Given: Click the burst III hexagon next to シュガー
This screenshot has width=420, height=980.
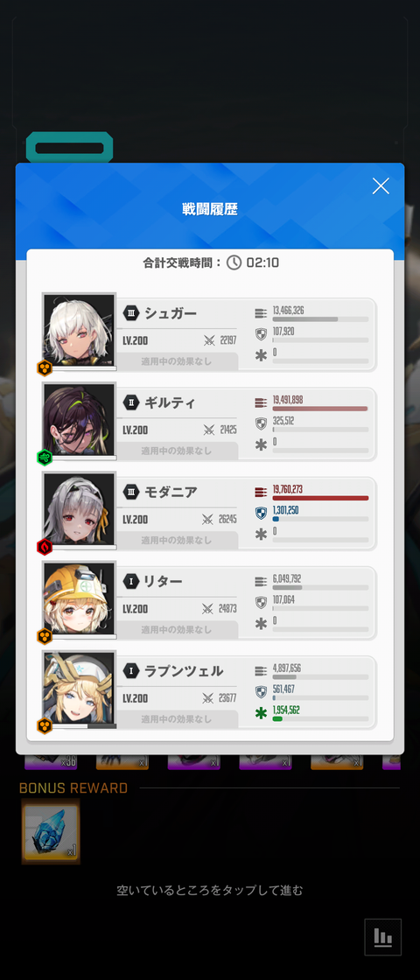Looking at the screenshot, I should click(130, 313).
